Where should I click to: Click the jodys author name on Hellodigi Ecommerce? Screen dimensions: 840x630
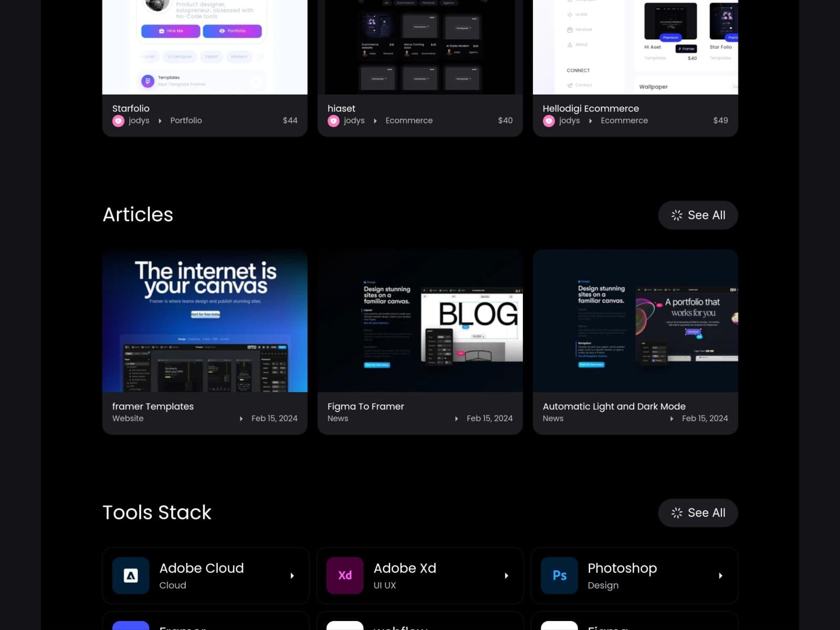pos(570,121)
